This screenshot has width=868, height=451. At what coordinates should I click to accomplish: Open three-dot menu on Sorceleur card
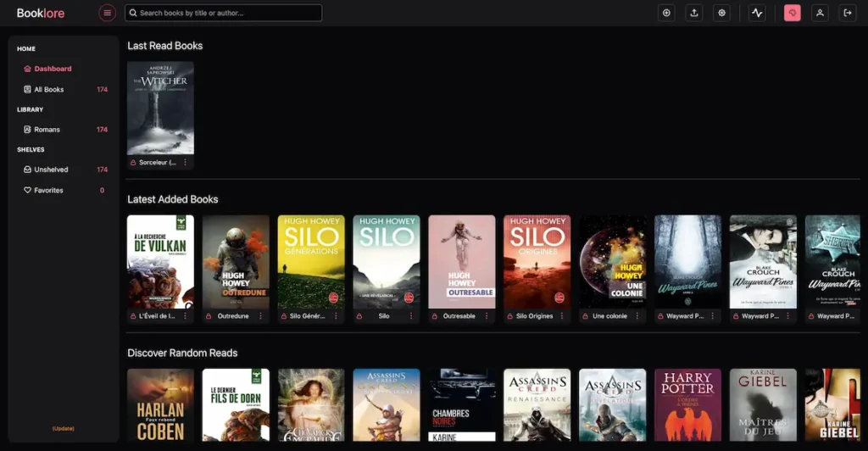(185, 163)
